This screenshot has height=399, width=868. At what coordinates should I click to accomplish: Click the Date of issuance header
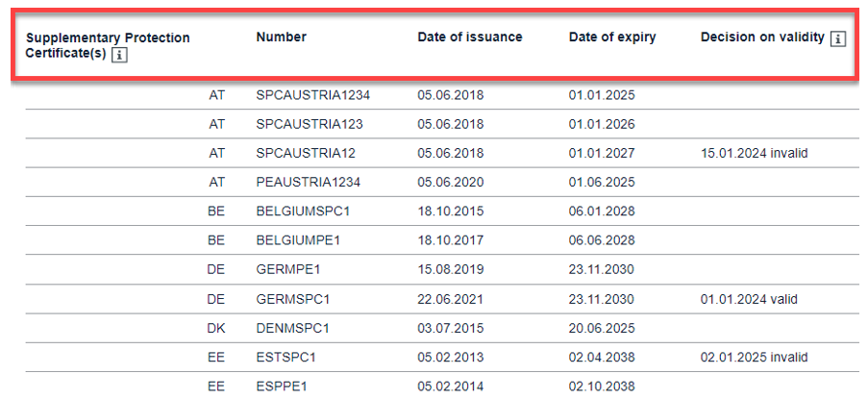pyautogui.click(x=469, y=37)
